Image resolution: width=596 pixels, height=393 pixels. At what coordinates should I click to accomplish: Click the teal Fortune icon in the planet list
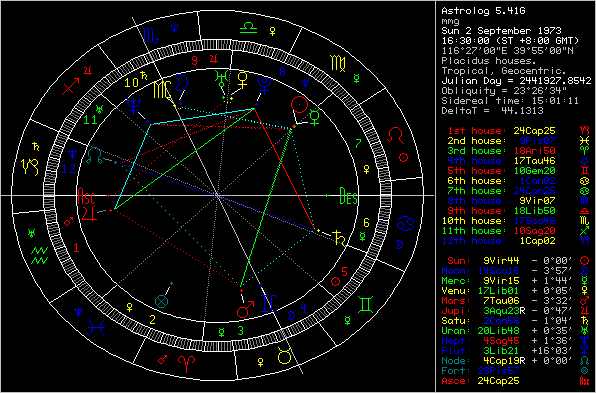[x=584, y=371]
